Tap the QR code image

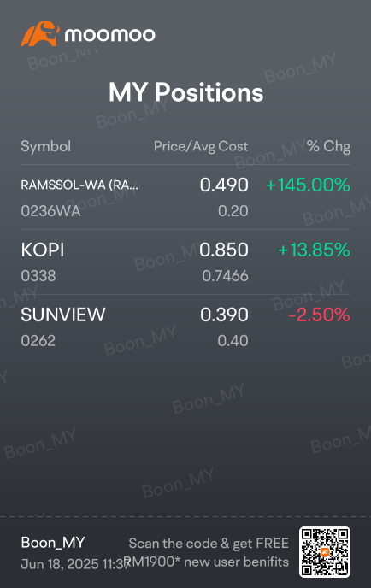click(325, 552)
